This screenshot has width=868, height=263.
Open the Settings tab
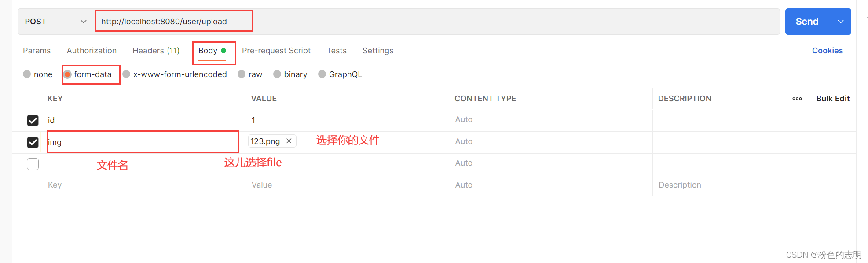(378, 51)
